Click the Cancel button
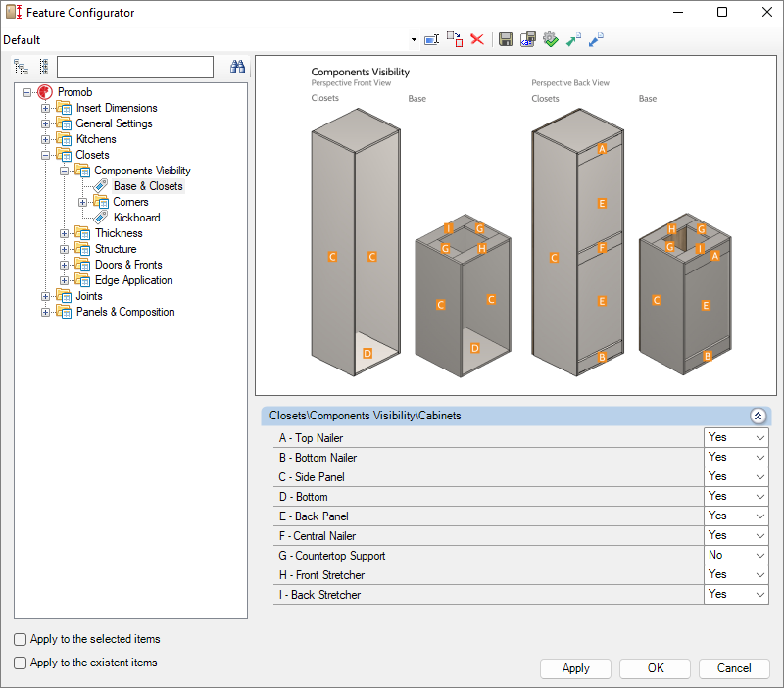The image size is (784, 688). [x=734, y=668]
